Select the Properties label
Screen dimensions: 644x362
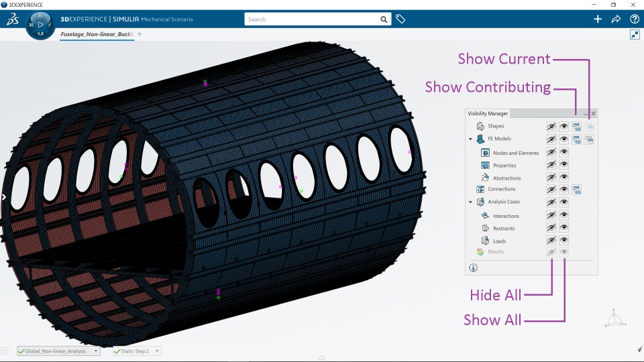504,166
